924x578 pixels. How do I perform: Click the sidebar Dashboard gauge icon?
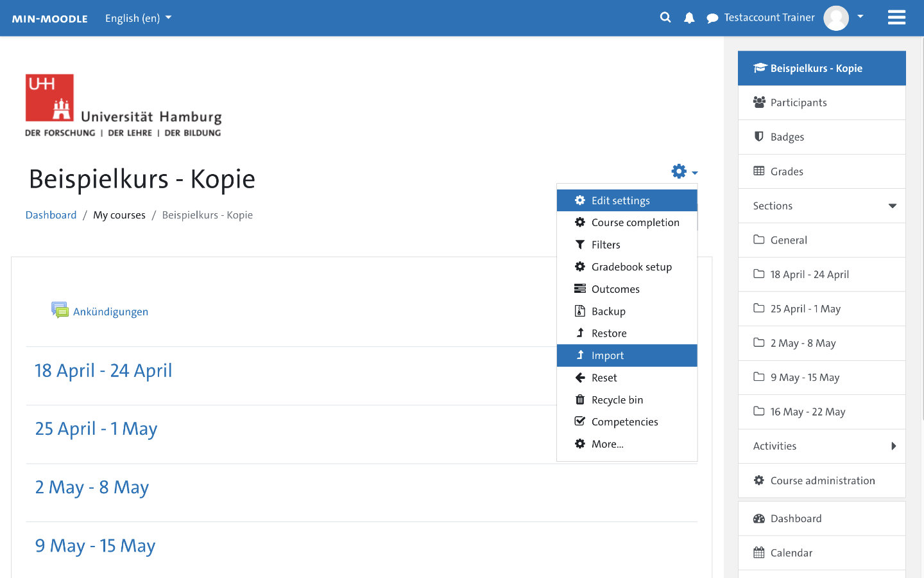click(x=759, y=518)
